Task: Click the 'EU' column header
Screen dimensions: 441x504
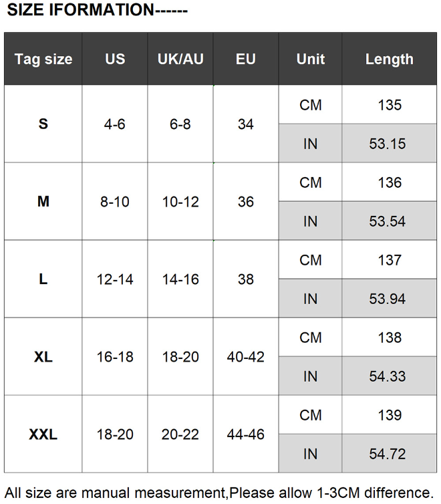Action: (246, 59)
